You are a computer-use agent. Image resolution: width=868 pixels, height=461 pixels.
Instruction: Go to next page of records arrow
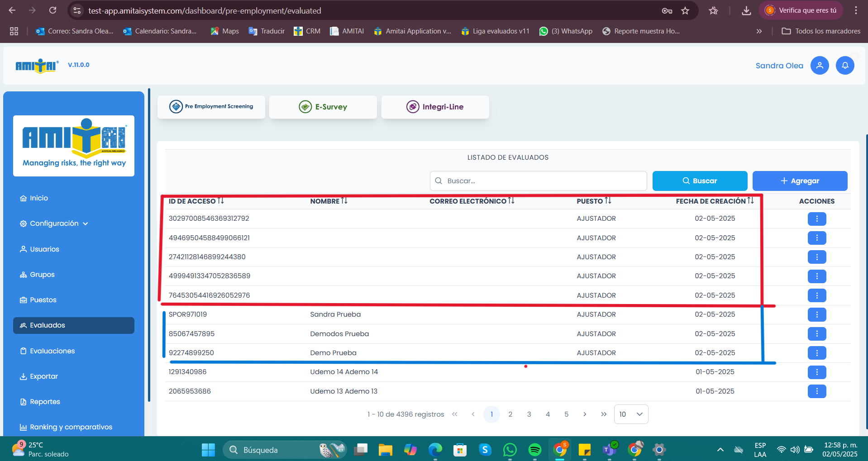[x=585, y=414]
